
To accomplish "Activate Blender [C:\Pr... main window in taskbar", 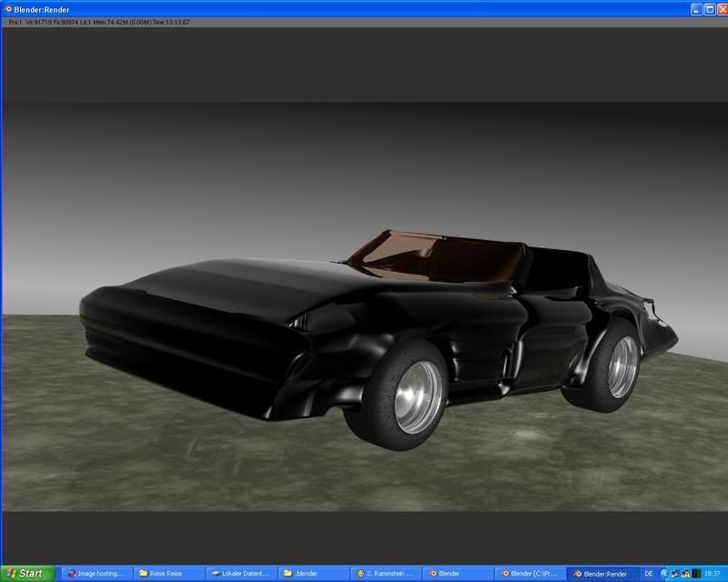I will point(528,574).
